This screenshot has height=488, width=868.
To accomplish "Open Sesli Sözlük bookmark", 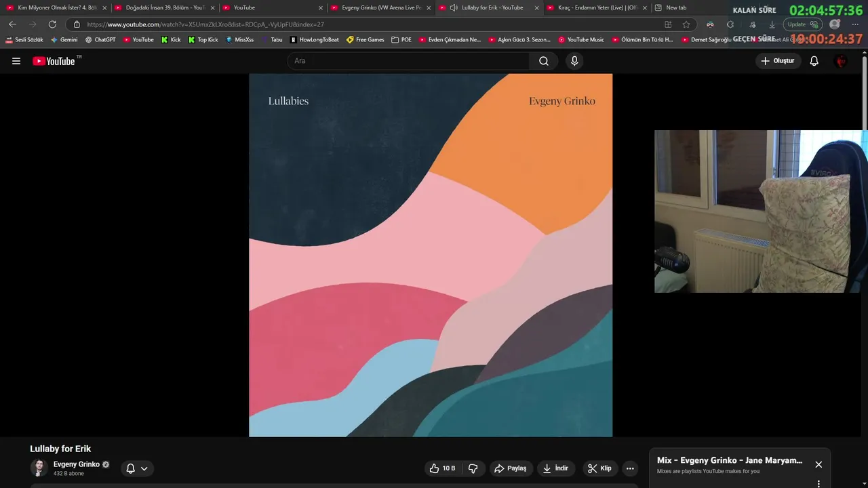I will [24, 40].
